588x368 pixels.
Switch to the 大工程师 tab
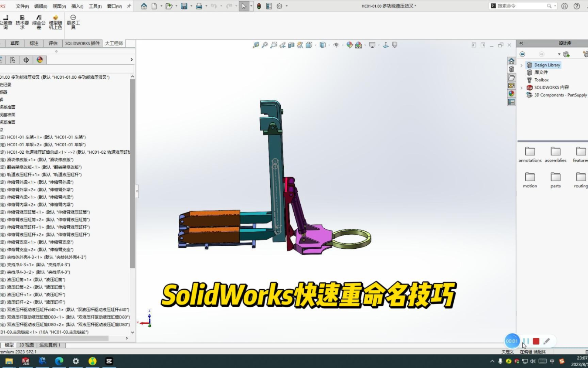coord(114,43)
